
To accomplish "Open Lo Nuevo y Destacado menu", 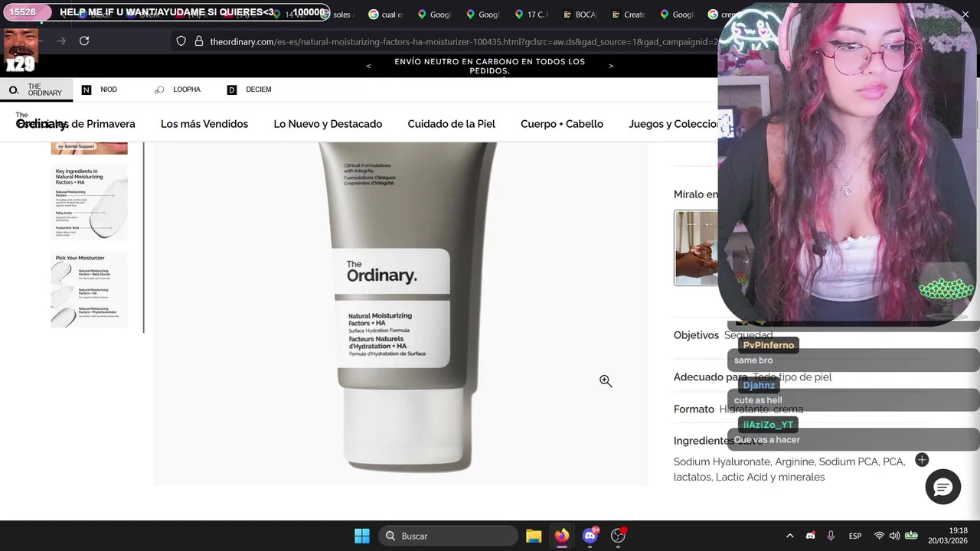I will click(x=328, y=124).
